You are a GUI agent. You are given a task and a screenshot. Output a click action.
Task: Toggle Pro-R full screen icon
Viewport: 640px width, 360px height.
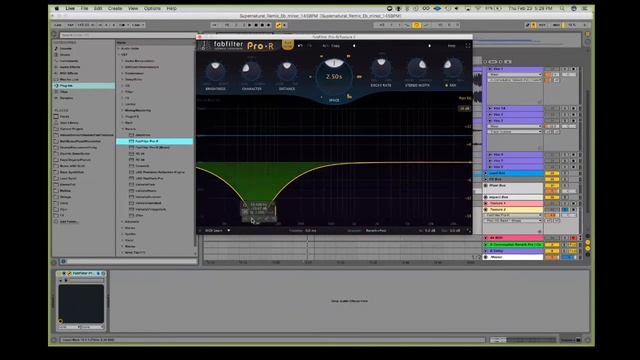(x=468, y=46)
